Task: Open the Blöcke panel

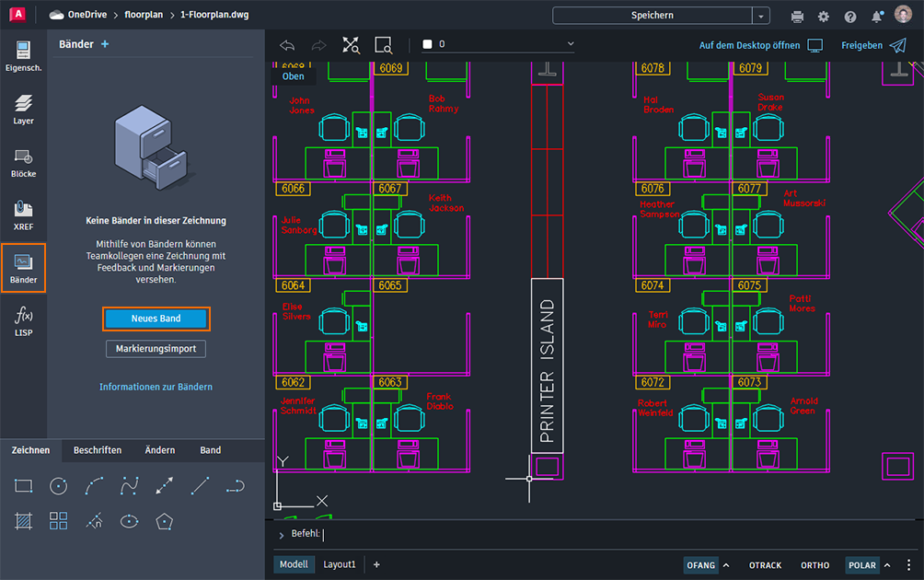Action: pos(23,163)
